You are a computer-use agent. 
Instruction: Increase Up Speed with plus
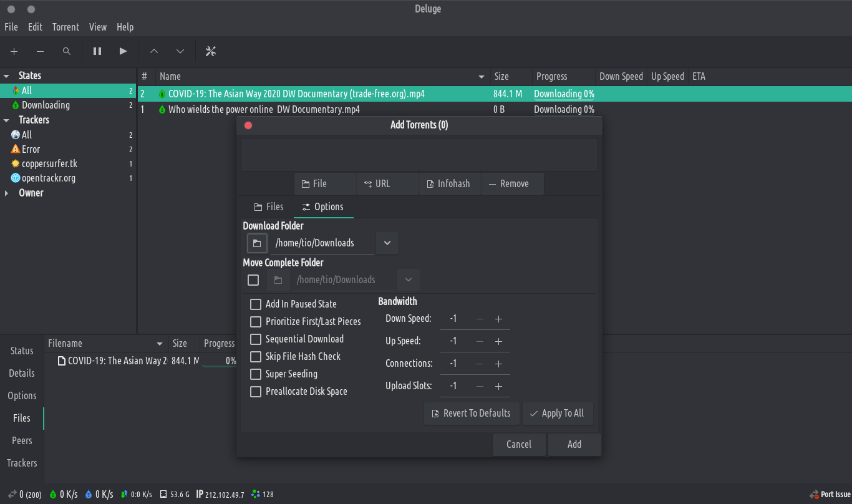tap(498, 341)
